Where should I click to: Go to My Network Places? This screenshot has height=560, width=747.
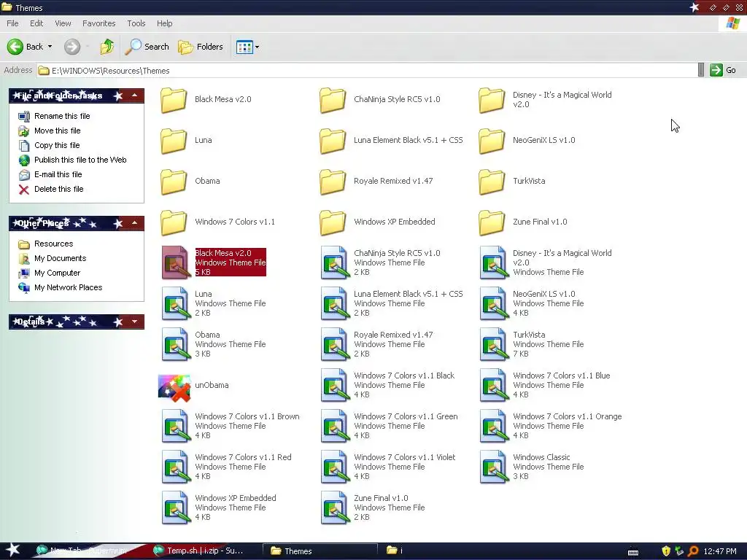pyautogui.click(x=68, y=288)
